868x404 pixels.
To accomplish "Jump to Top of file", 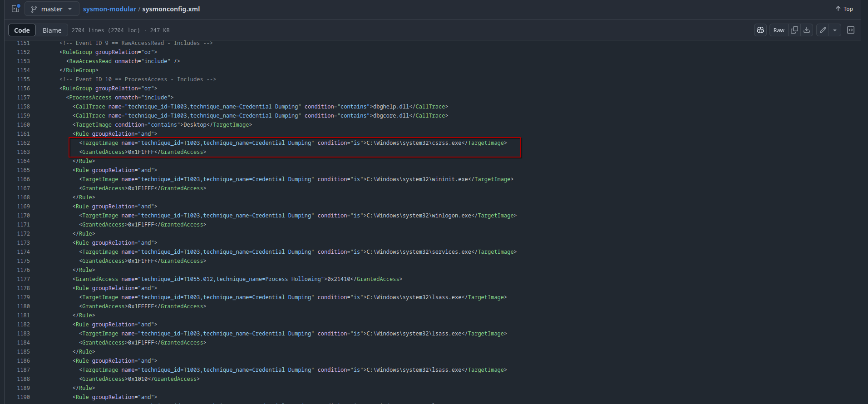I will click(844, 9).
